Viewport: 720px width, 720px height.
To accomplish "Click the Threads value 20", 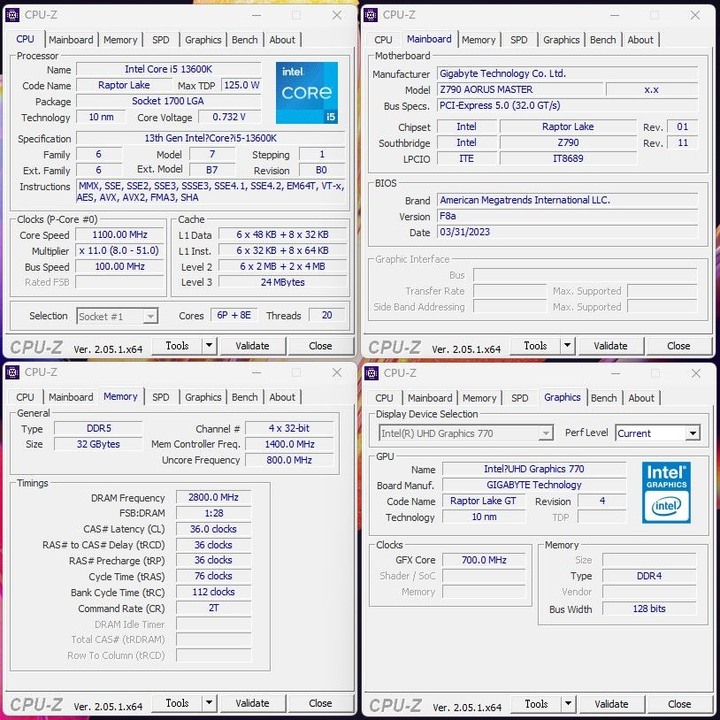I will 327,315.
